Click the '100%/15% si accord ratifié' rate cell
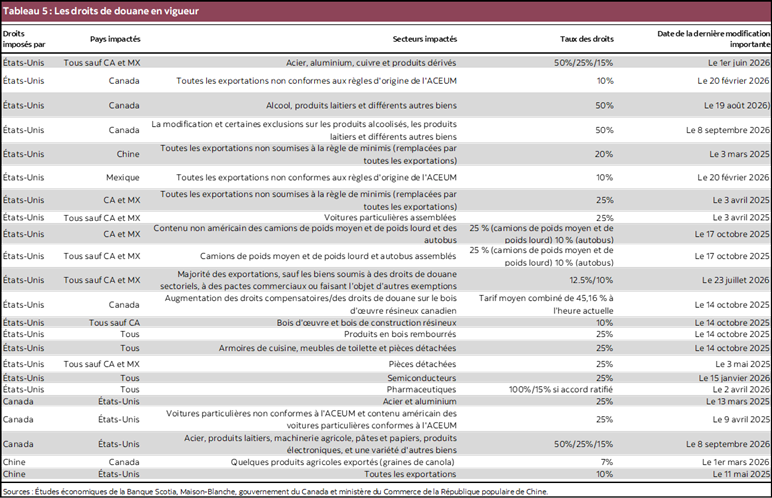This screenshot has width=772, height=498. (561, 389)
